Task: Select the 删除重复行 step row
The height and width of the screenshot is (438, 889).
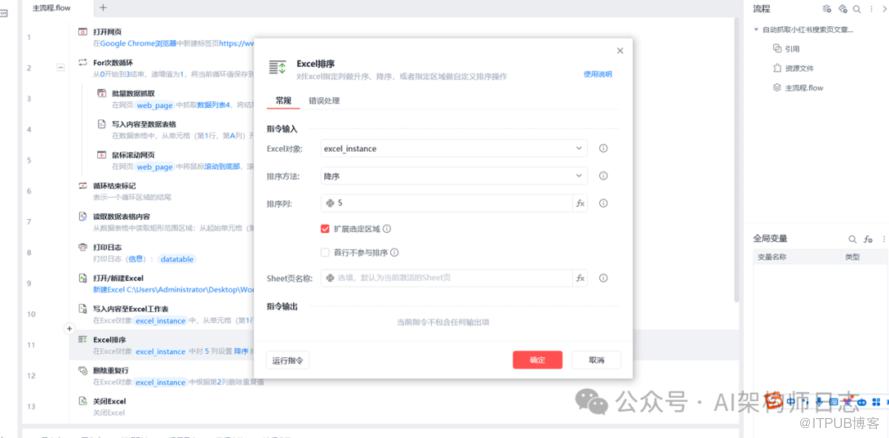Action: click(x=404, y=376)
